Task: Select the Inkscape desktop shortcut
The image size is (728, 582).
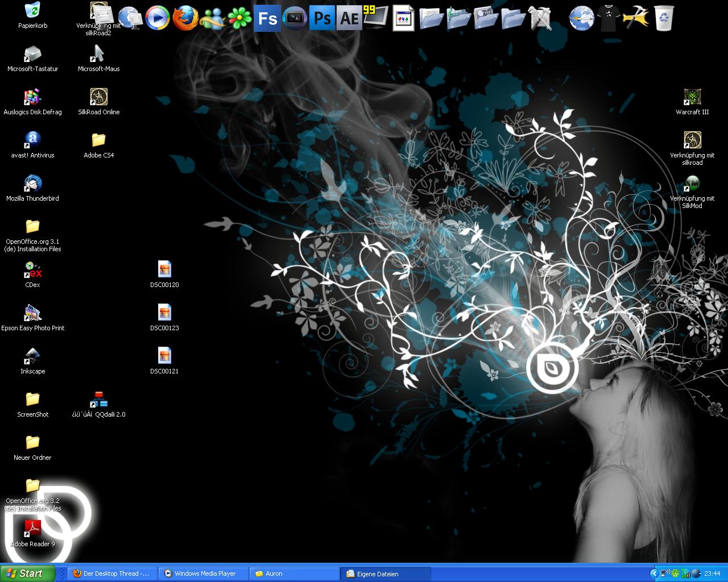Action: [x=33, y=356]
